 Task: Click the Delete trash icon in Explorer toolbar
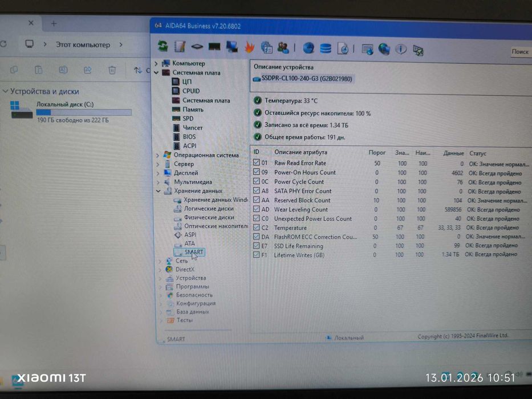112,70
